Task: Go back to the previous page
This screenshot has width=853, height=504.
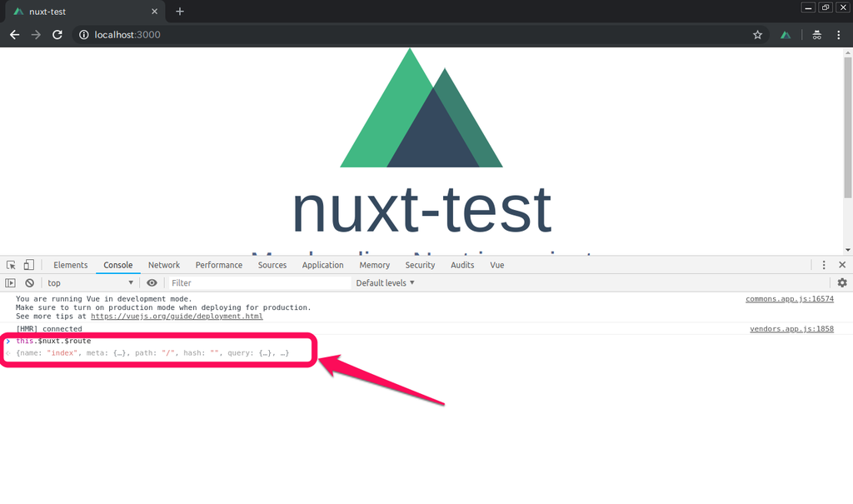Action: point(15,35)
